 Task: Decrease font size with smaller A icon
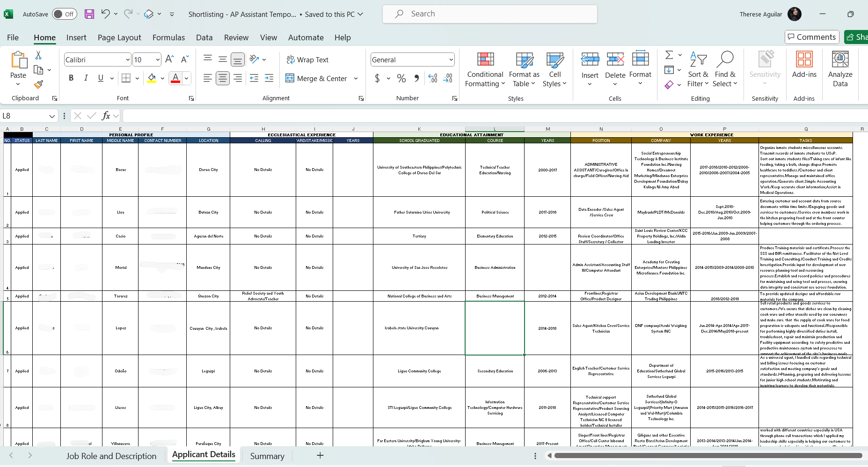tap(185, 59)
